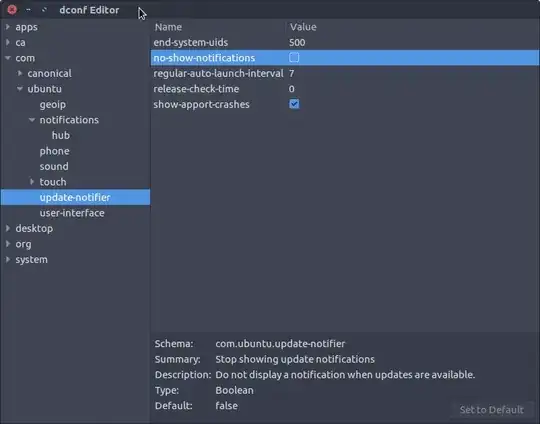Collapse the notifications node arrow

(32, 120)
